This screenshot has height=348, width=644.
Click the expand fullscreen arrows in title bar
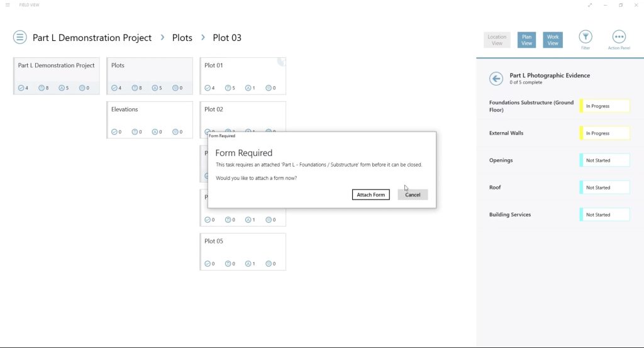[590, 5]
